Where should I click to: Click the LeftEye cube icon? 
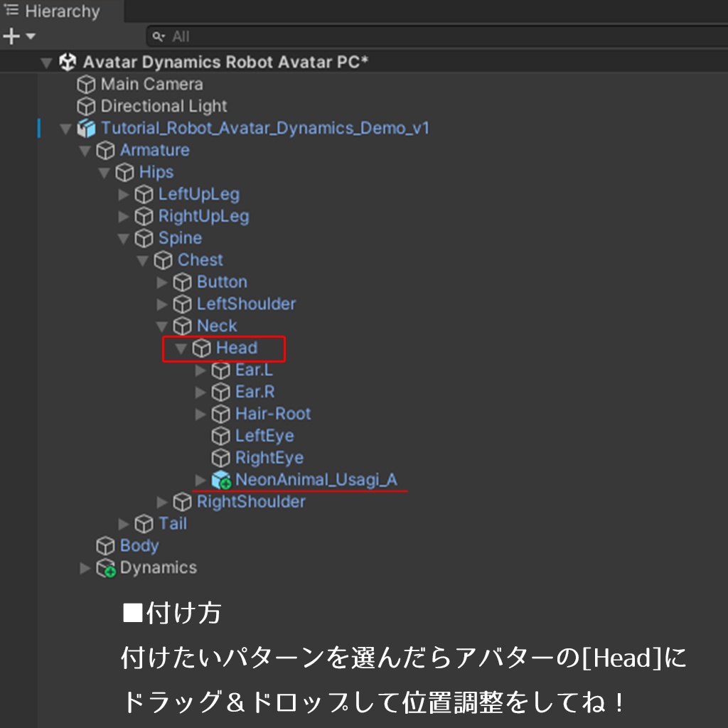tap(221, 437)
